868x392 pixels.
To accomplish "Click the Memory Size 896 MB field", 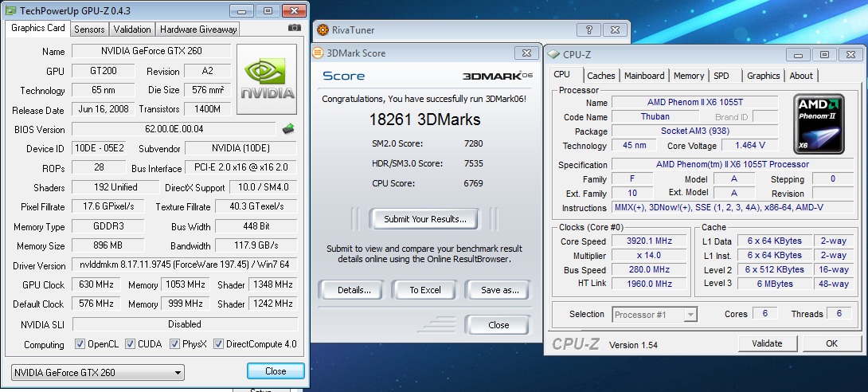I will (x=108, y=245).
